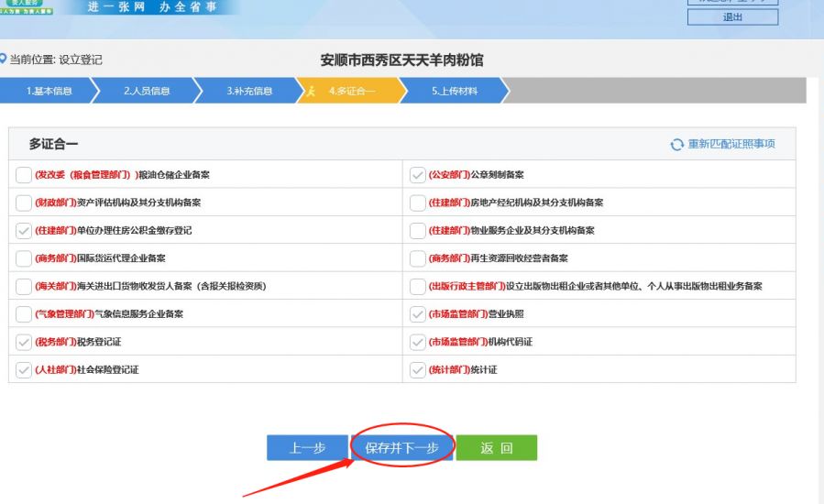The height and width of the screenshot is (504, 824).
Task: Click the 机构代码证 label text
Action: click(511, 342)
